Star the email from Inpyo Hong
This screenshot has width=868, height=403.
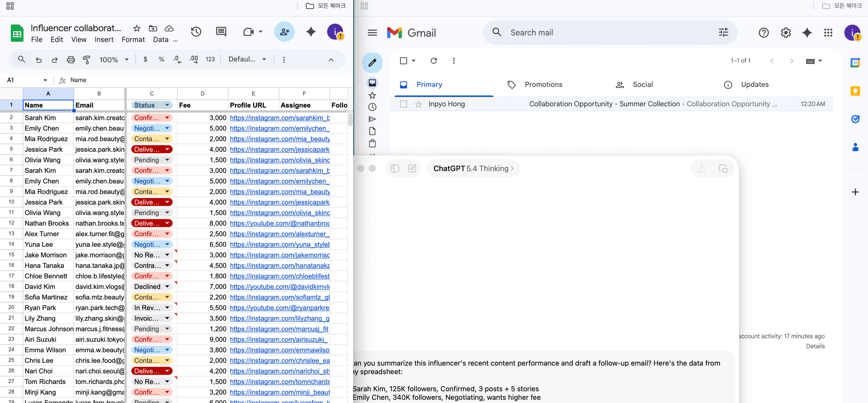[x=419, y=104]
